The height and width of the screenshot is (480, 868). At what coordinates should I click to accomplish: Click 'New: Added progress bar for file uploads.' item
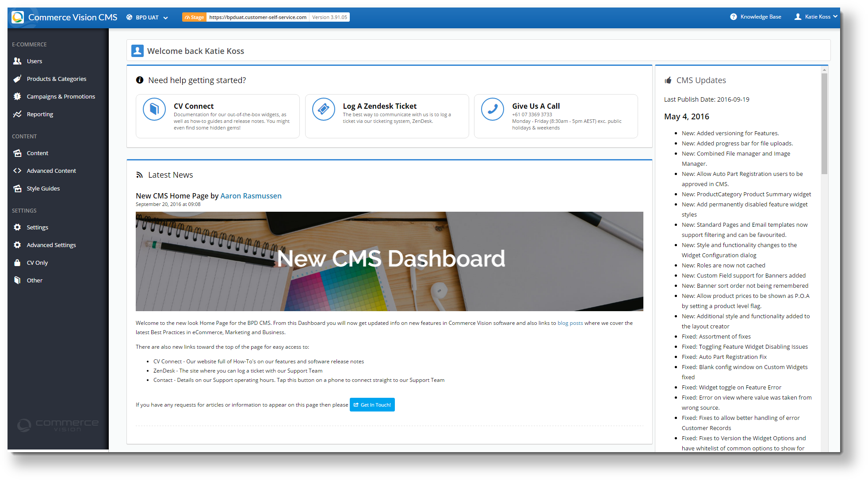click(x=738, y=143)
